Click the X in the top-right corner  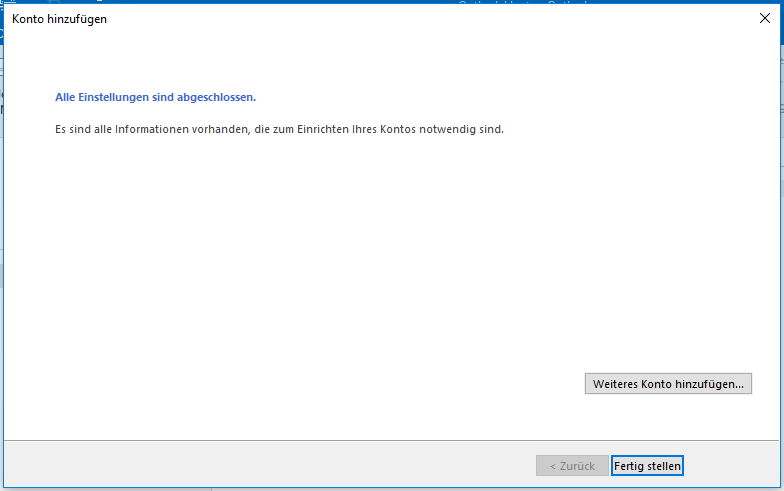point(766,18)
